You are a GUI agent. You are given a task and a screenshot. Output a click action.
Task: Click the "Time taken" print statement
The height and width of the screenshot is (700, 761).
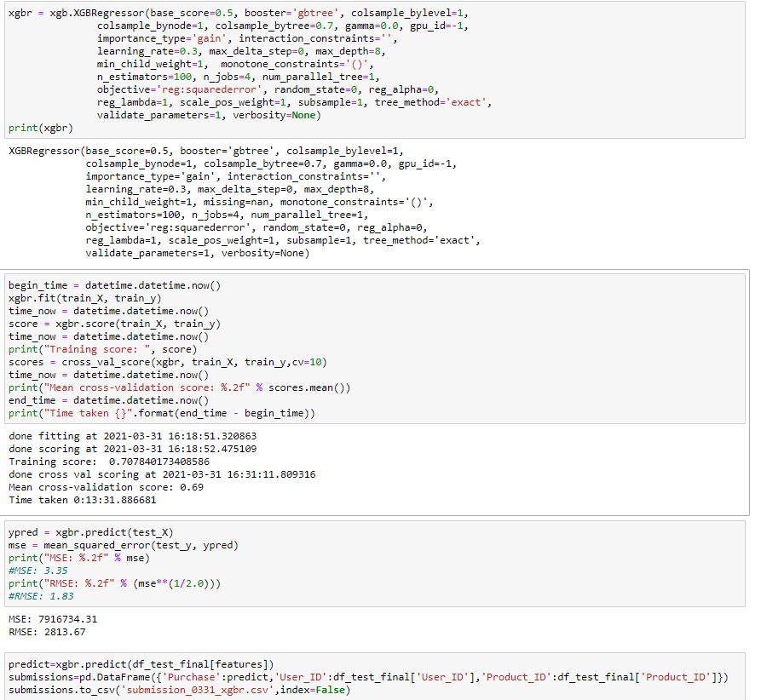161,413
